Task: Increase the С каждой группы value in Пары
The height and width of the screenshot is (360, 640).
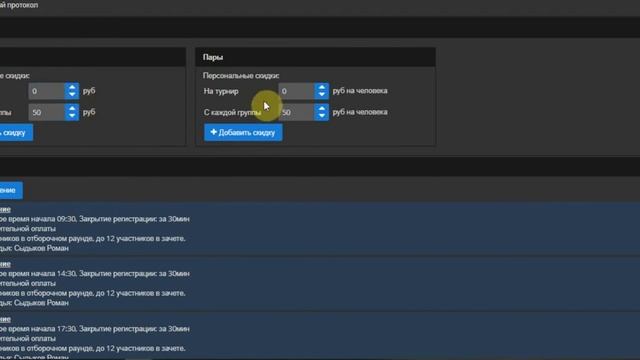Action: [322, 109]
